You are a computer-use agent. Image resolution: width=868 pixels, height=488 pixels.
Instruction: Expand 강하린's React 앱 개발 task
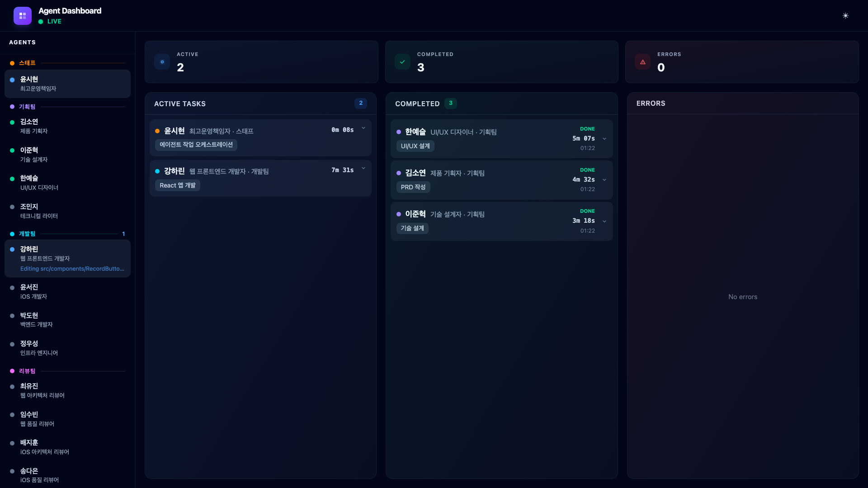point(364,169)
